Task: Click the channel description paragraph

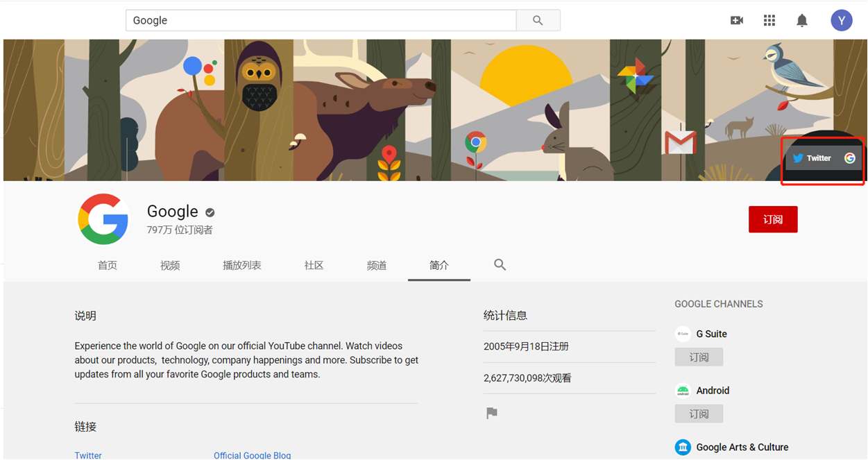Action: click(246, 360)
